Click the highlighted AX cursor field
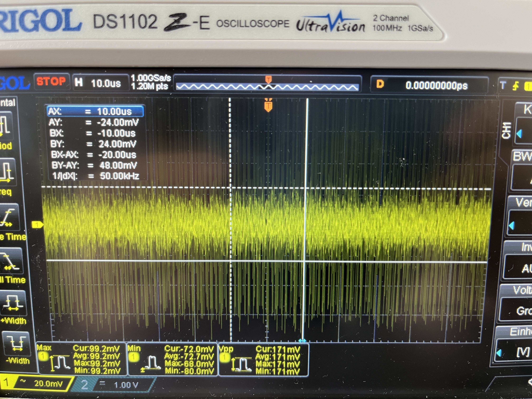532x399 pixels. click(x=96, y=111)
